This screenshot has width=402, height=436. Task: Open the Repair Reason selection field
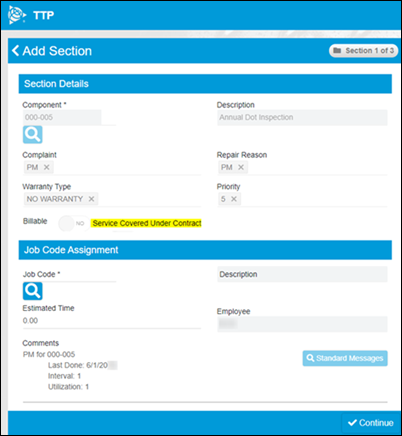click(302, 167)
